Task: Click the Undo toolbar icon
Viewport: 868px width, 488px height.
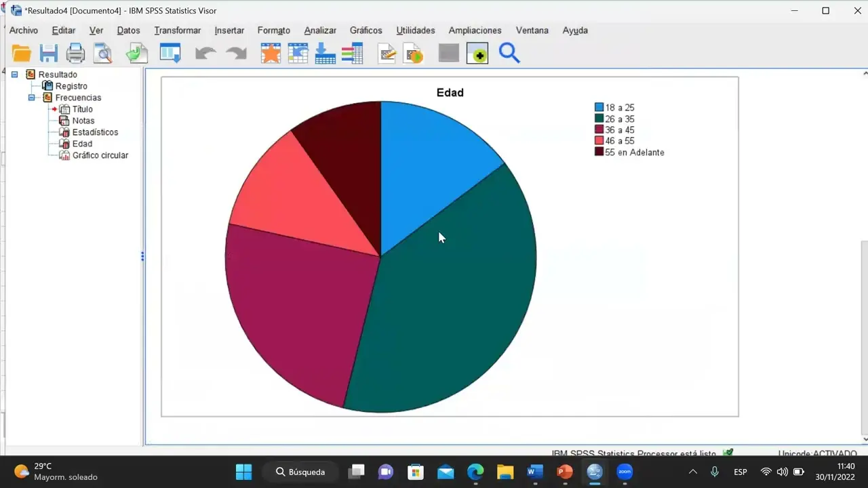Action: click(x=206, y=53)
